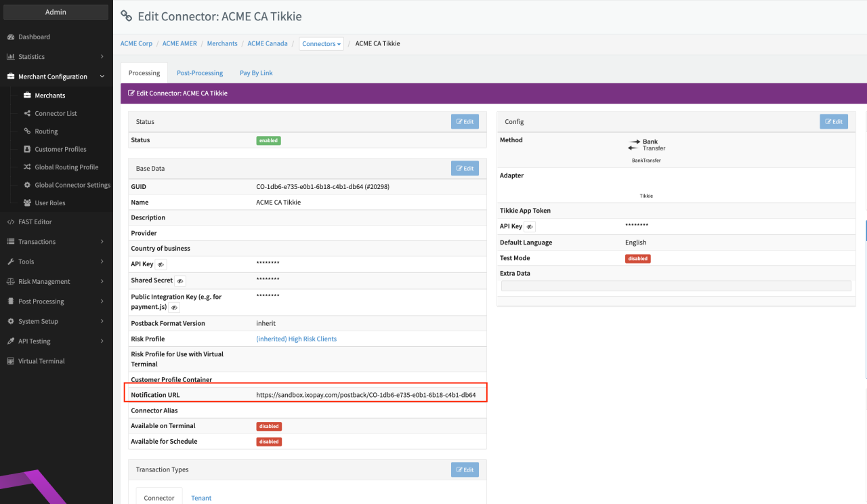Click the Routing icon in sidebar
867x504 pixels.
click(x=27, y=131)
